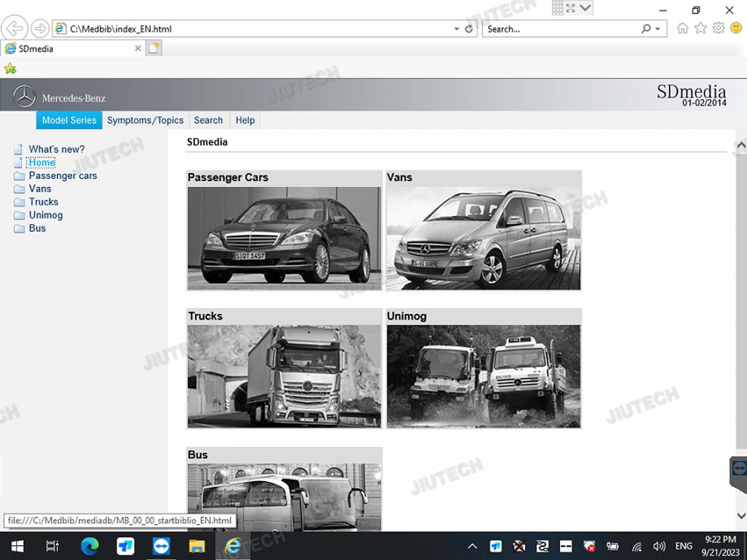Click the page scroll down arrow
The image size is (747, 560).
[x=741, y=516]
